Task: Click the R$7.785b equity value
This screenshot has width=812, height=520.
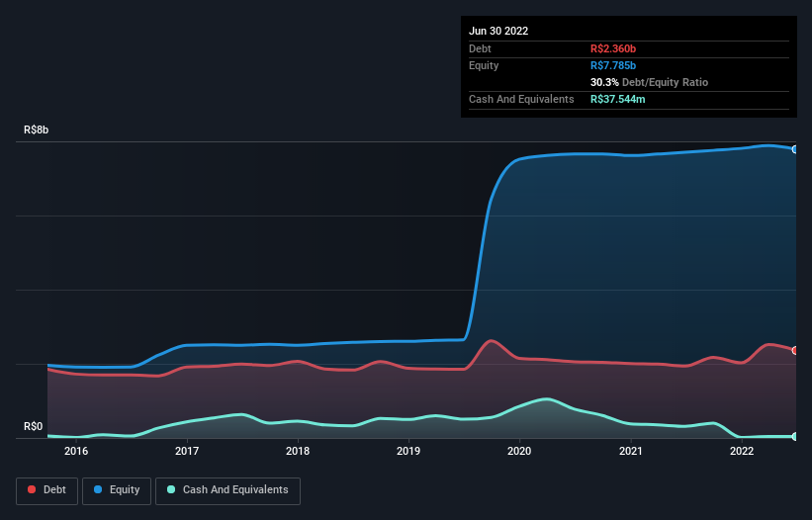Action: pos(613,65)
